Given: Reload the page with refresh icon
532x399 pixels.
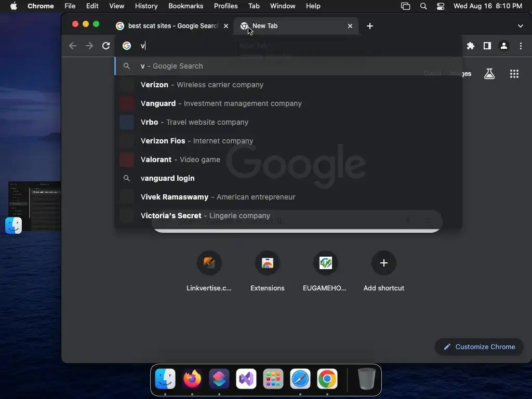Looking at the screenshot, I should pos(106,46).
